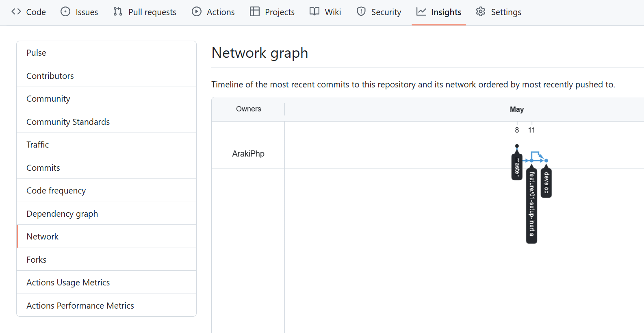644x333 pixels.
Task: Click the master branch label
Action: pyautogui.click(x=517, y=166)
